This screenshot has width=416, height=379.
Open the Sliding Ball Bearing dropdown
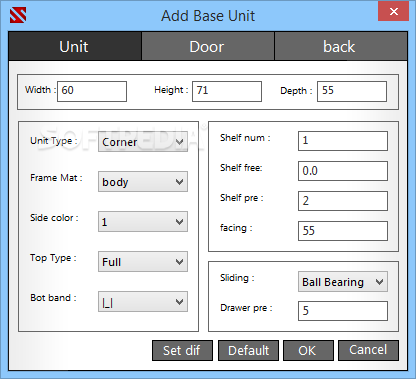point(343,282)
